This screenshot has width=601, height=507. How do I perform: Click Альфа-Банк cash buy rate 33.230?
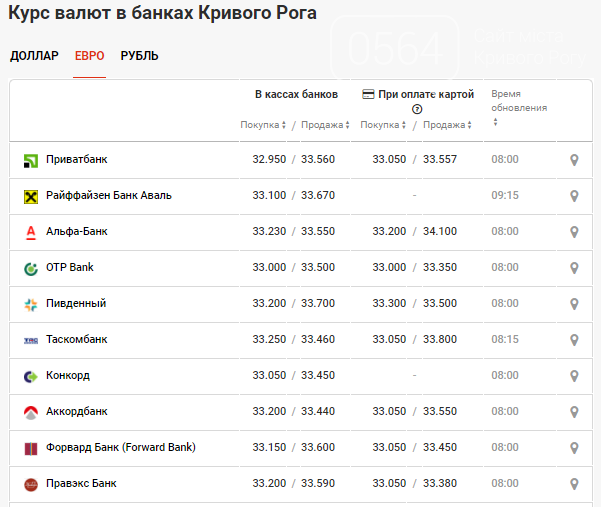pyautogui.click(x=269, y=231)
